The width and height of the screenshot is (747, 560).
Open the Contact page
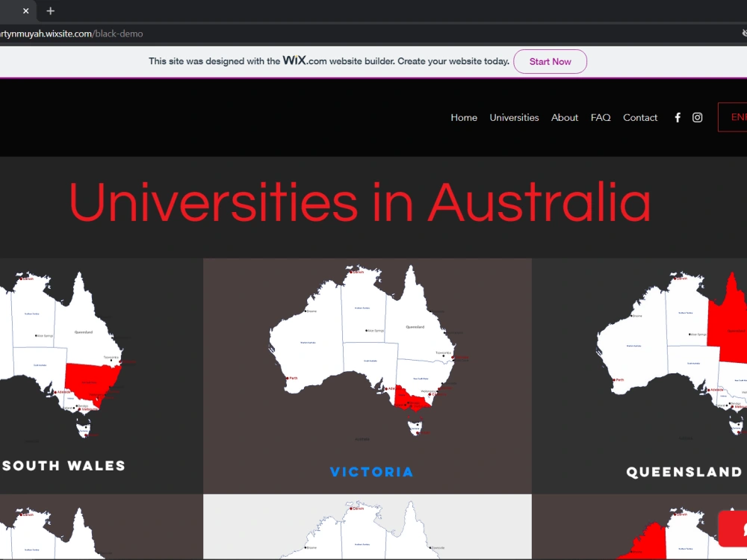click(x=640, y=118)
